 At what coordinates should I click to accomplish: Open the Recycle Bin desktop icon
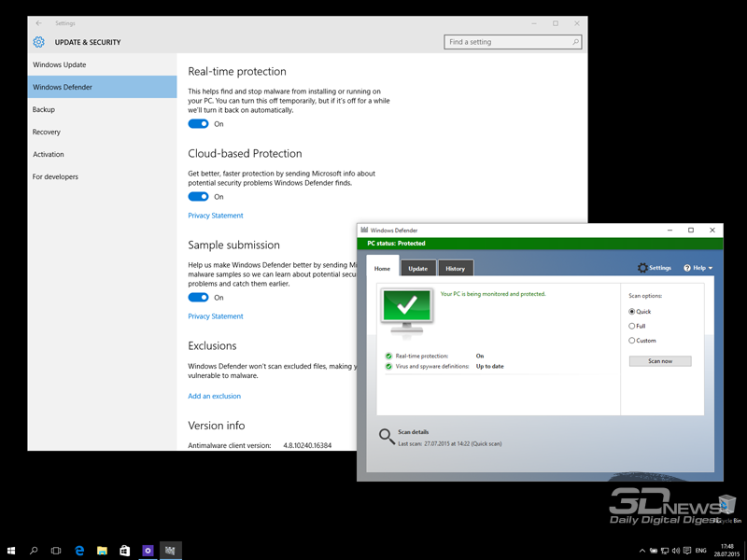pos(727,509)
